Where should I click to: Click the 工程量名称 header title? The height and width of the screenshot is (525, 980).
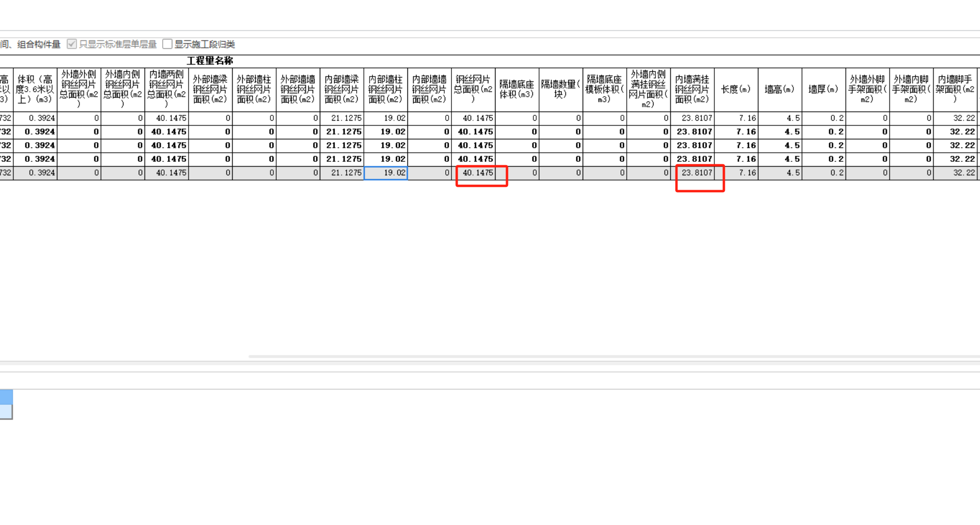(210, 61)
